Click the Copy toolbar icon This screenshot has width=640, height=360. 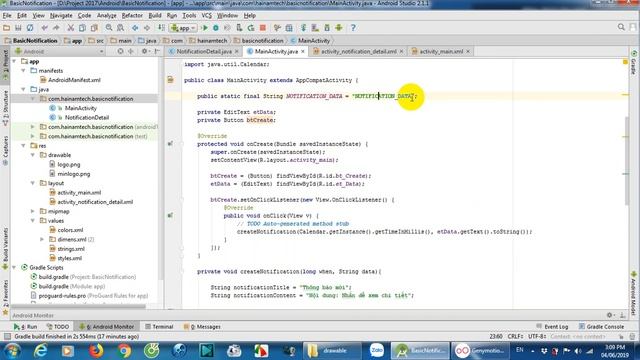click(x=82, y=28)
